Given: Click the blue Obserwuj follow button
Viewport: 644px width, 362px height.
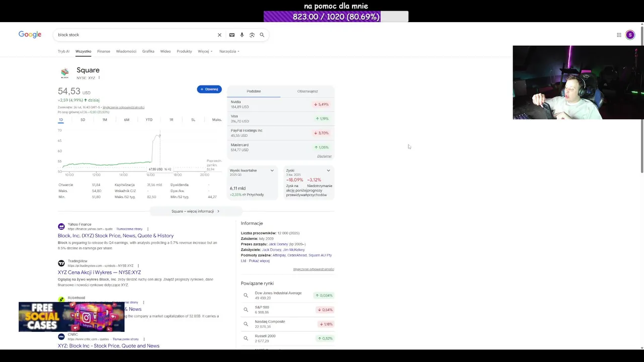Looking at the screenshot, I should click(209, 89).
